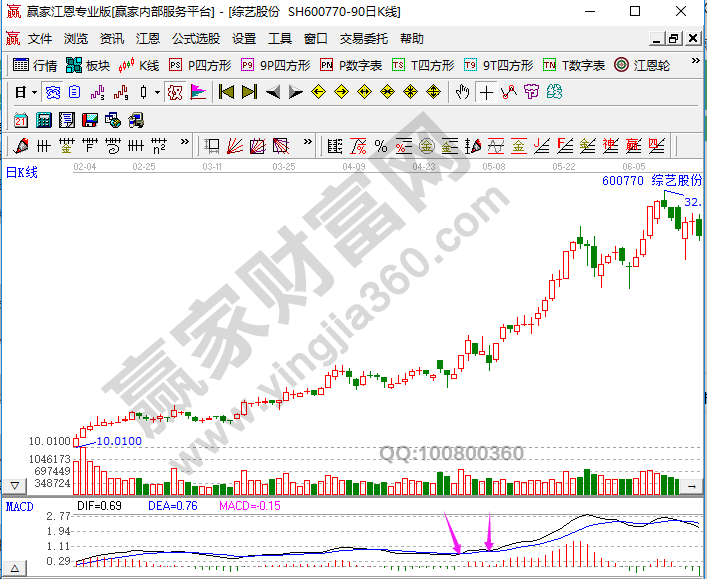Viewport: 707px width, 579px height.
Task: Click the calendar 21 date icon
Action: pos(21,120)
